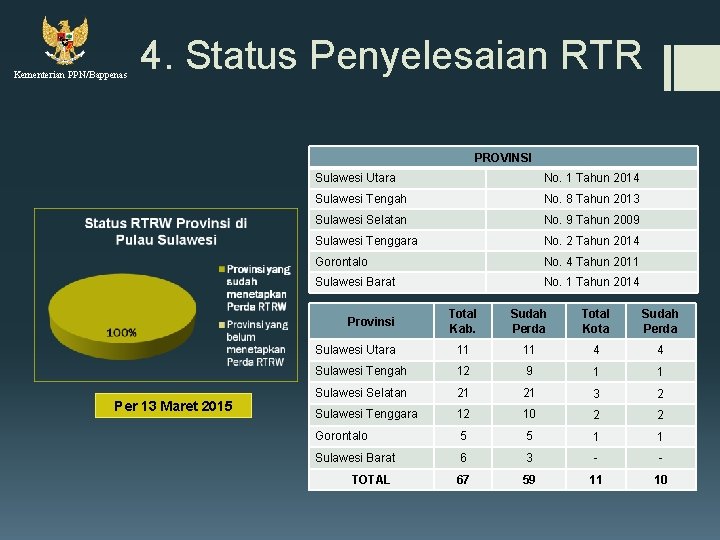
Task: Select Sulawesi Selatan's Total Kota value 3
Action: pos(596,394)
